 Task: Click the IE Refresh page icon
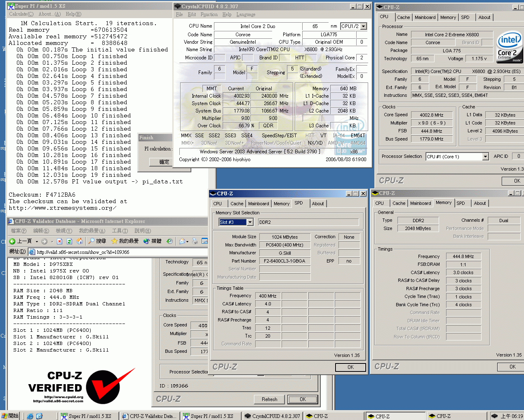[x=69, y=241]
